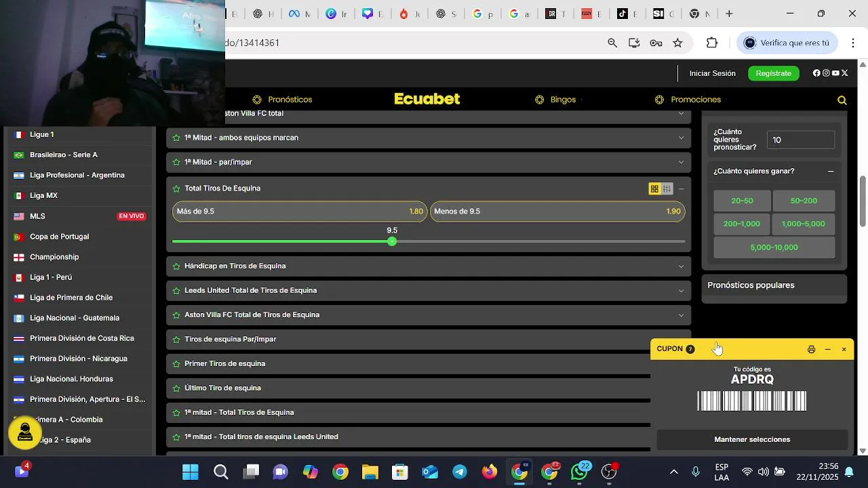Viewport: 868px width, 488px height.
Task: Favorite 'Aston Villa FC Total de Tiros de Esquina' star
Action: (176, 315)
